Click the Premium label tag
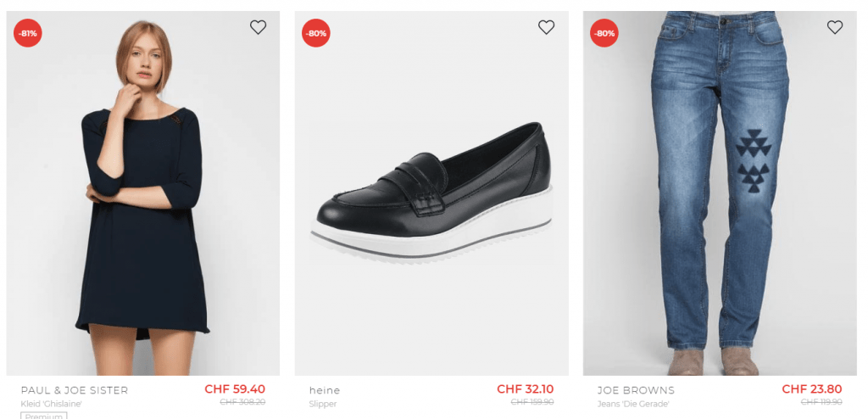Image resolution: width=868 pixels, height=419 pixels. point(44,416)
